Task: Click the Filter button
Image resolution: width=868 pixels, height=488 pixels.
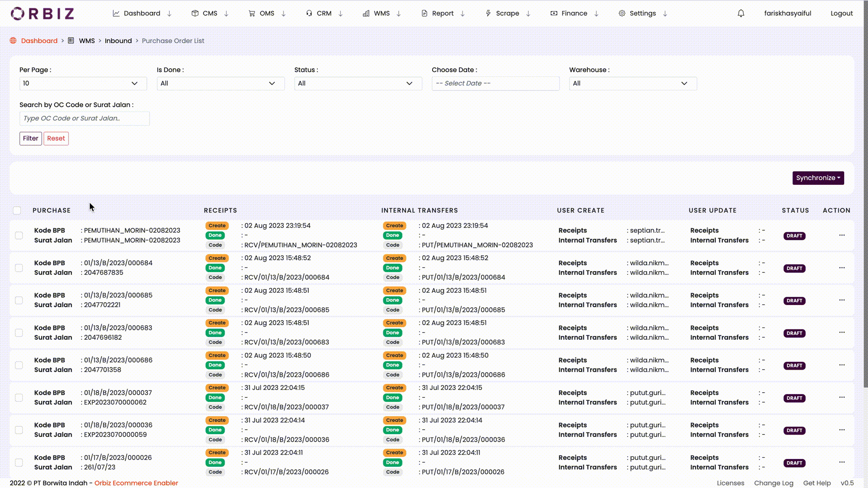Action: click(x=31, y=139)
